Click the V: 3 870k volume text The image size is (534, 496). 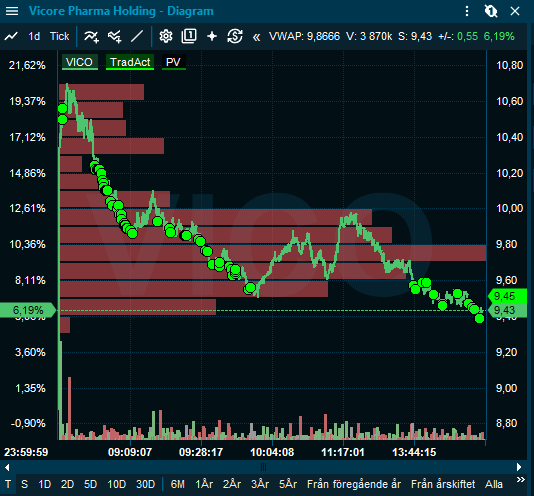(369, 36)
